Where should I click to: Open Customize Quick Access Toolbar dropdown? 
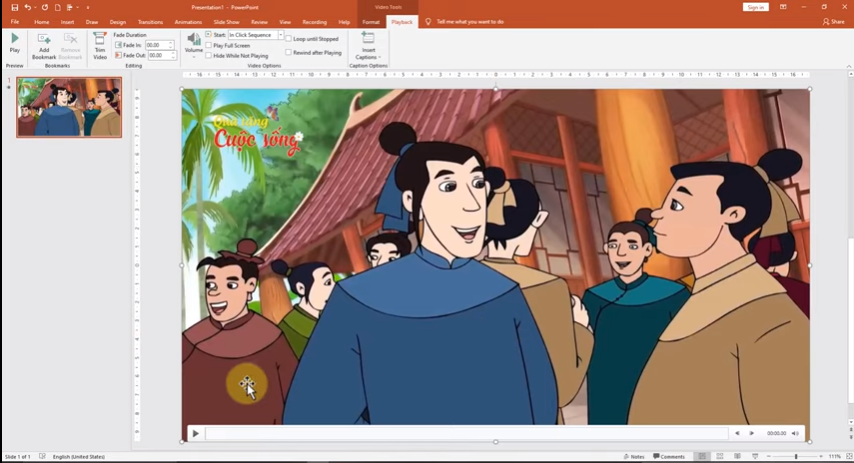click(88, 7)
